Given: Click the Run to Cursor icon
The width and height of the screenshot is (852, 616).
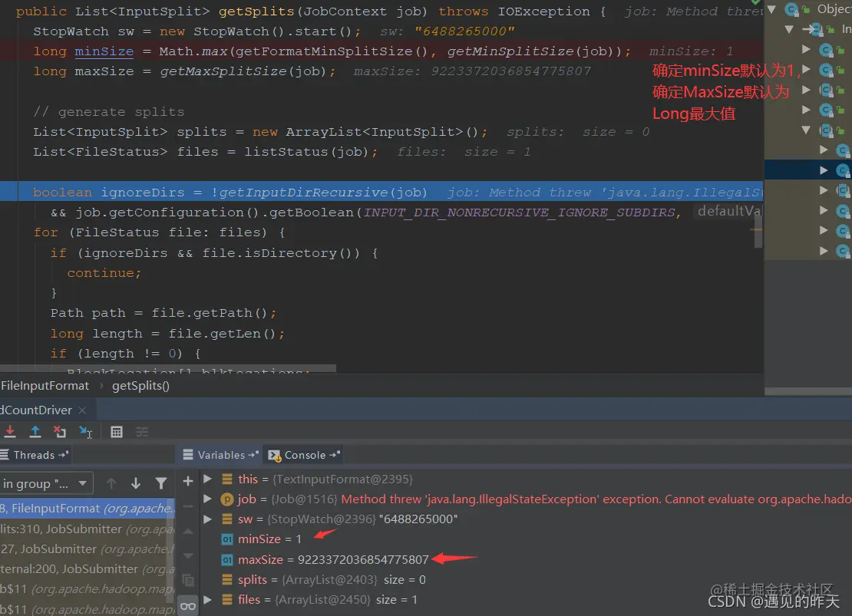Looking at the screenshot, I should pyautogui.click(x=86, y=432).
